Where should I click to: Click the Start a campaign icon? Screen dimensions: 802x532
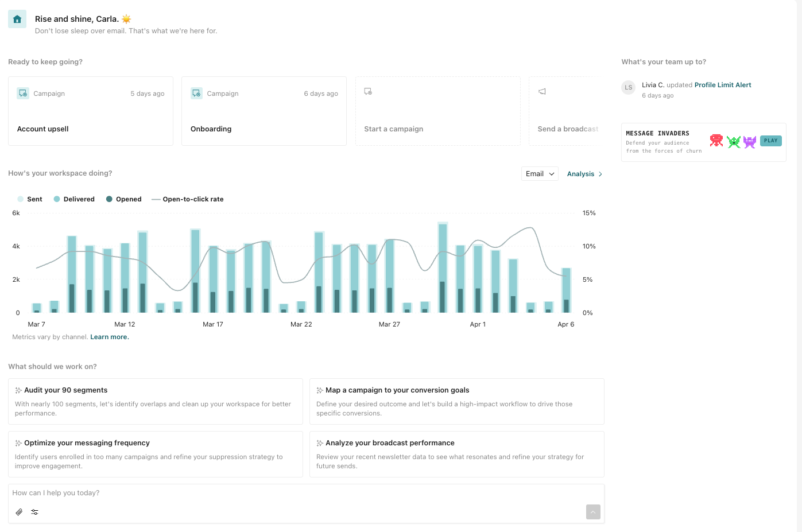[367, 91]
